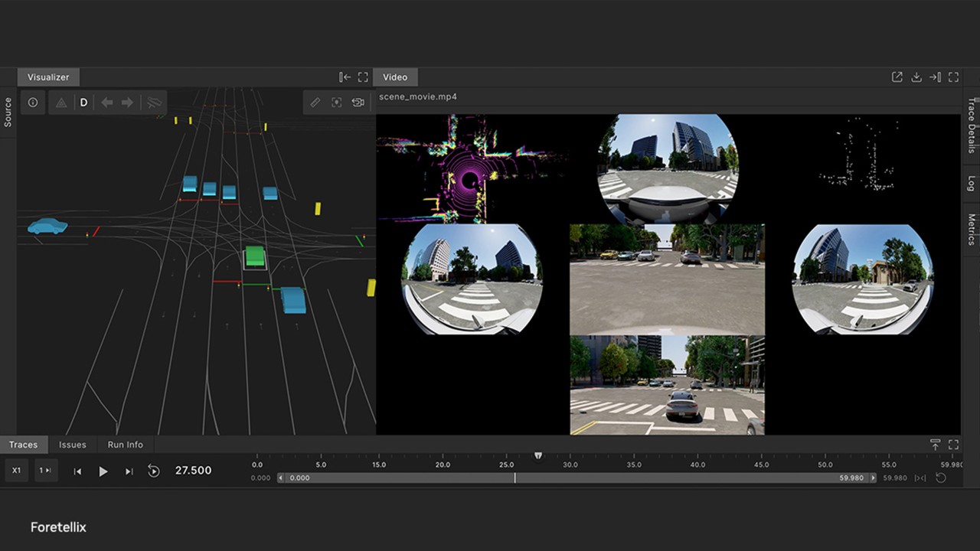
Task: Switch to the Issues tab
Action: [72, 445]
